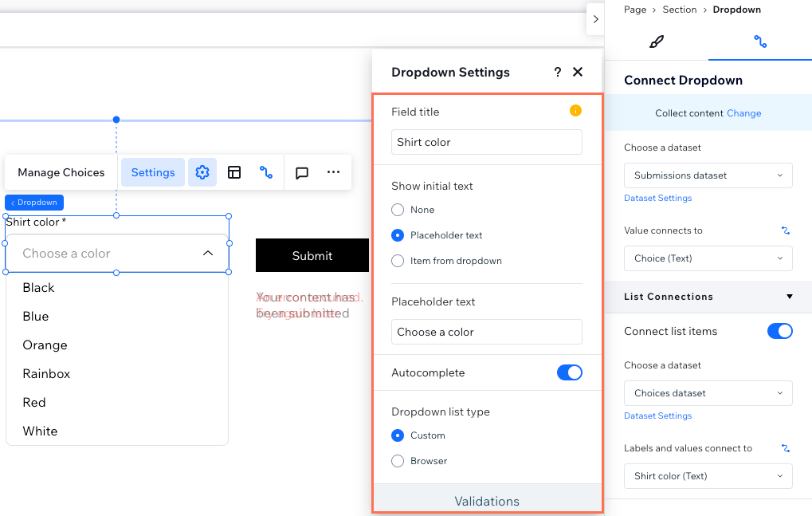The height and width of the screenshot is (516, 812).
Task: Open the Choices dataset dropdown
Action: [708, 393]
